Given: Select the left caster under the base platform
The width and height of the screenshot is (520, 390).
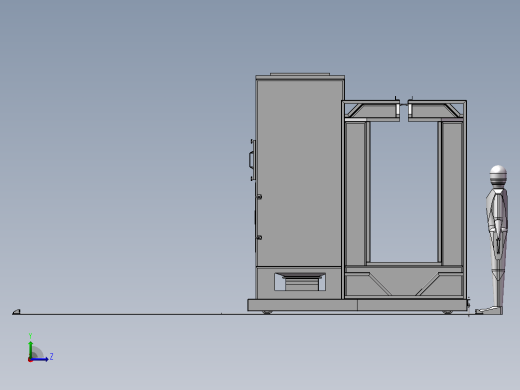Looking at the screenshot, I should tap(267, 312).
